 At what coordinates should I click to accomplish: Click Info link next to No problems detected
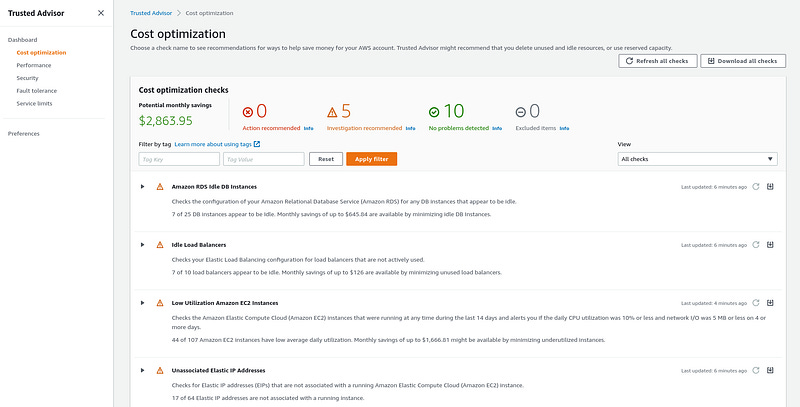[x=497, y=129]
